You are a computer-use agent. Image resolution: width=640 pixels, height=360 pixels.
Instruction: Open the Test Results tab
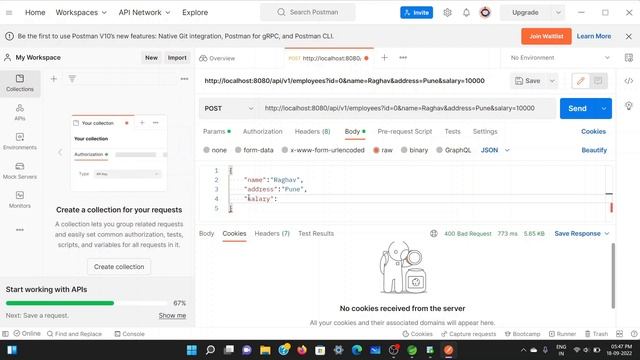316,233
